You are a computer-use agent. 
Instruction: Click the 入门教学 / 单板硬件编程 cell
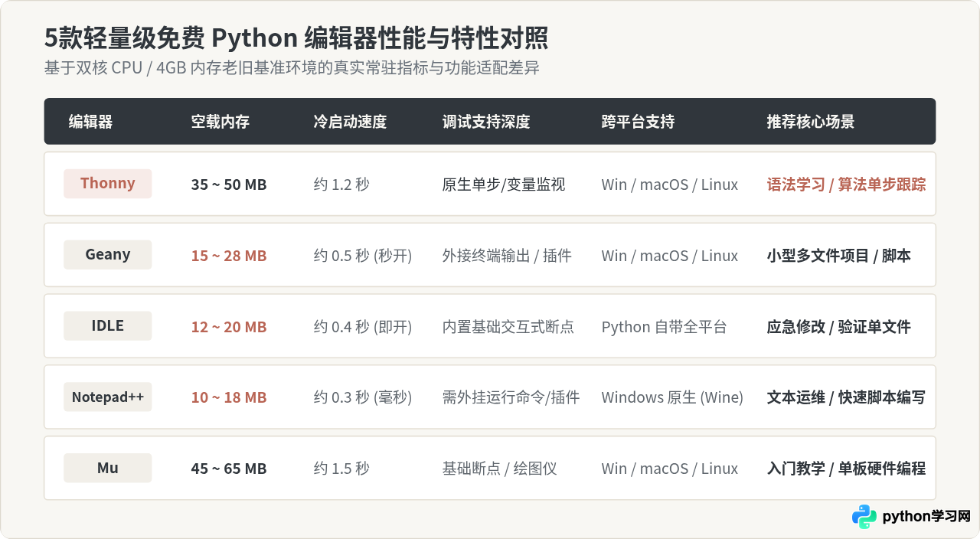pyautogui.click(x=846, y=469)
